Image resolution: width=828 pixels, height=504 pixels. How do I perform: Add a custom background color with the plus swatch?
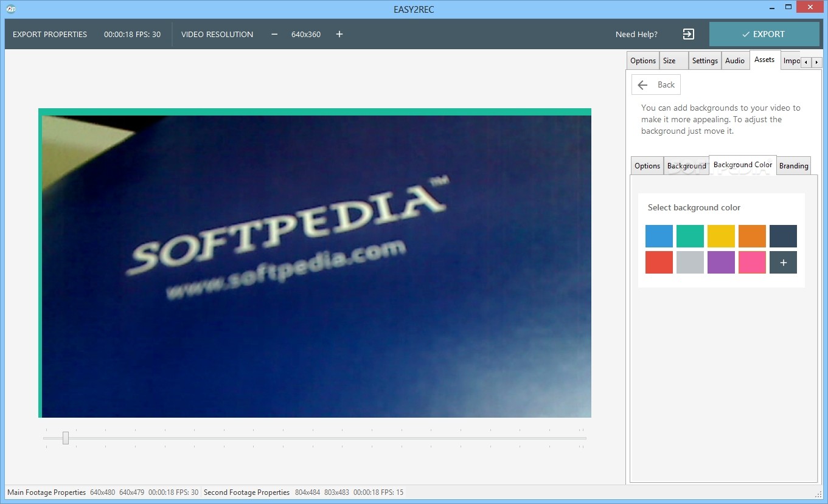tap(783, 263)
